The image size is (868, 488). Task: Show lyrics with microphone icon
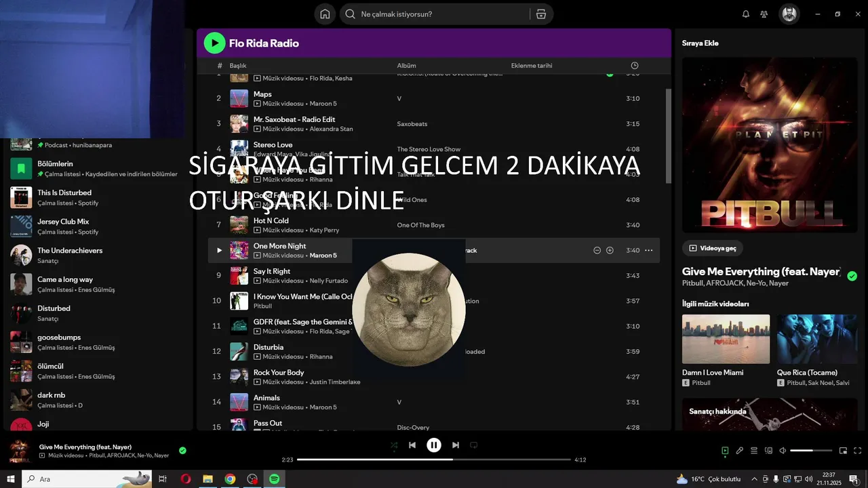tap(740, 450)
